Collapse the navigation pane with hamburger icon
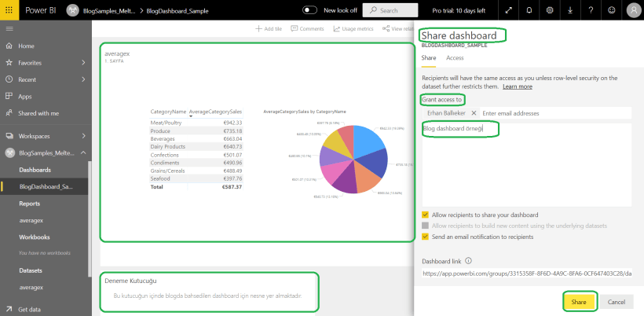This screenshot has width=644, height=316. [x=9, y=28]
